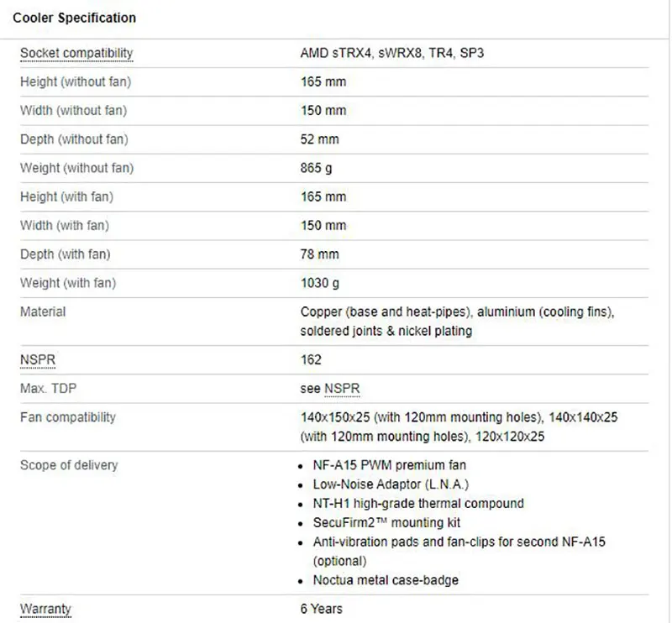Click the Cooler Specification heading
The height and width of the screenshot is (623, 672).
pyautogui.click(x=75, y=18)
